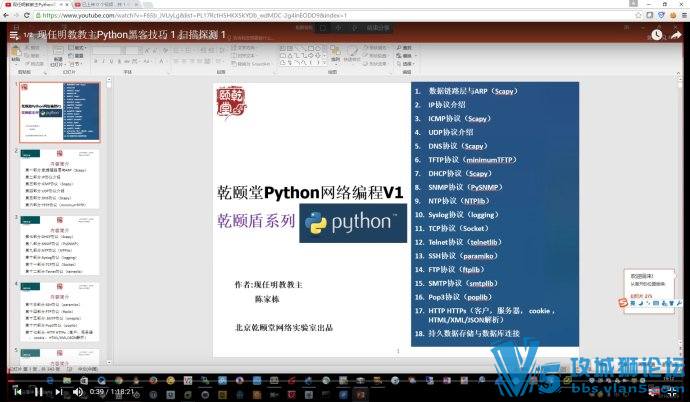Open the Section dropdown
This screenshot has height=402, width=690.
tap(75, 64)
